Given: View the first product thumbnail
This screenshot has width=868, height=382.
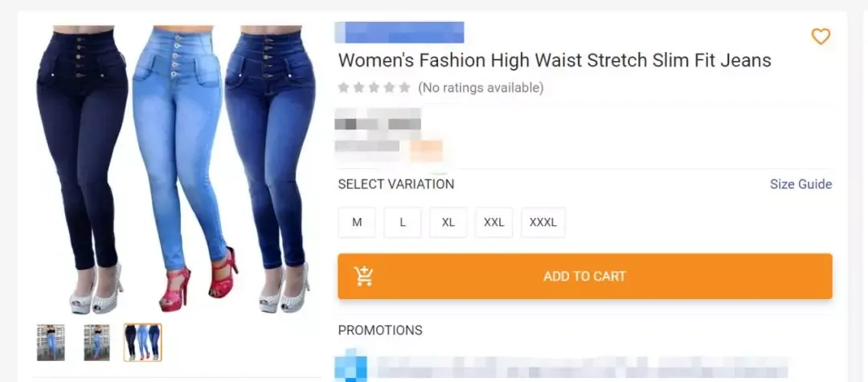Looking at the screenshot, I should pos(51,343).
